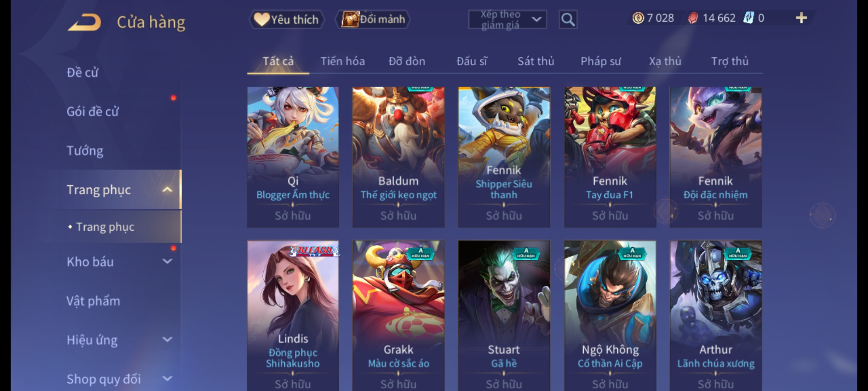Open the Stuart Gã hề skin card
Screen dimensions: 868x391
504,315
